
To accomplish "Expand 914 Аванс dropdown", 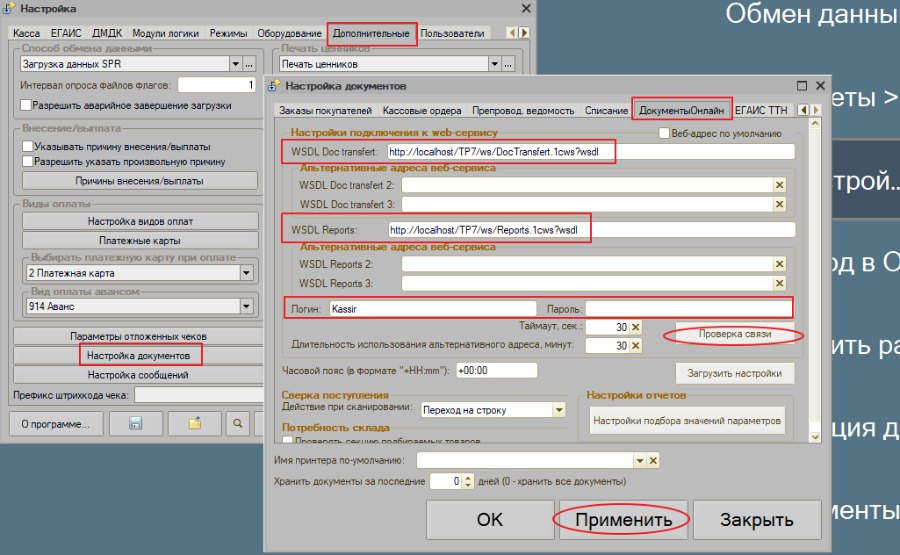I will [x=246, y=306].
